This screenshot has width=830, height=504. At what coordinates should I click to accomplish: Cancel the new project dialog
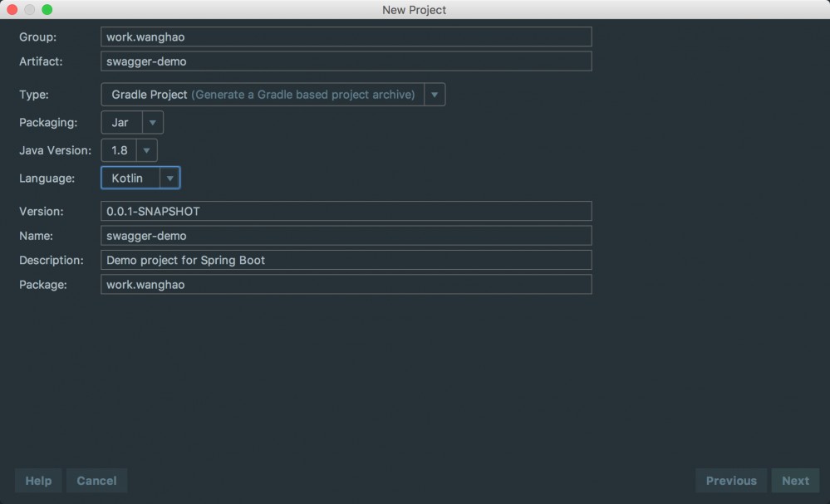(x=96, y=480)
